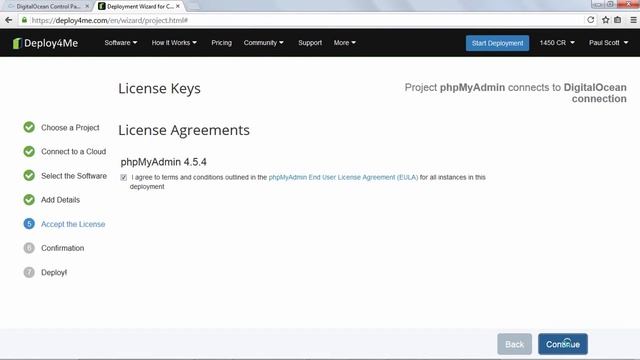640x360 pixels.
Task: Click the Back button
Action: pyautogui.click(x=514, y=344)
